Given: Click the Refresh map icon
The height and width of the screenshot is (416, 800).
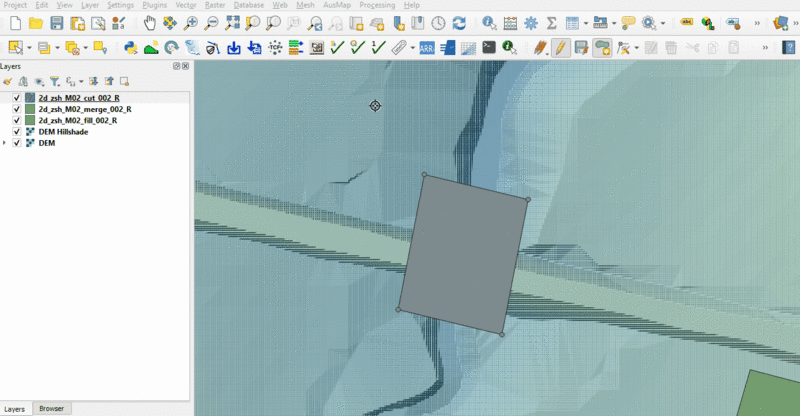Looking at the screenshot, I should [x=459, y=22].
